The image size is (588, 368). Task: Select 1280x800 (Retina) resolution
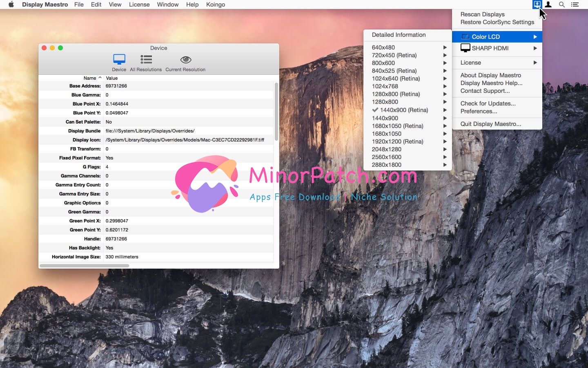point(408,94)
